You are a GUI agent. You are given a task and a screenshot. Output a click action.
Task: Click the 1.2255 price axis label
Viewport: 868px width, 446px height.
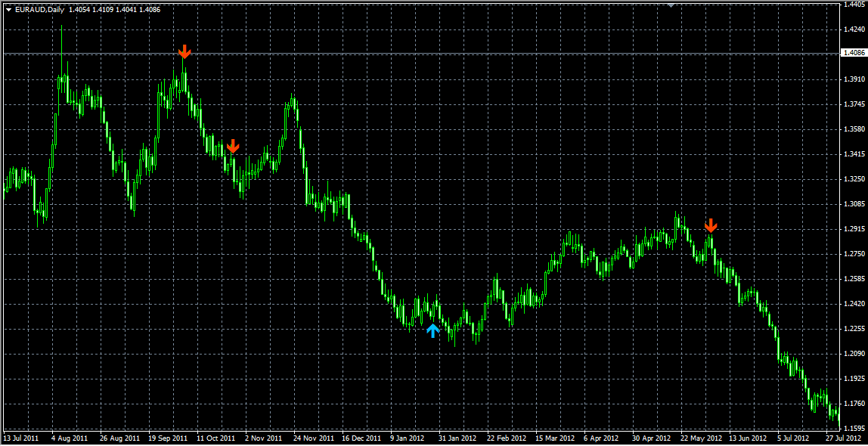(x=853, y=328)
